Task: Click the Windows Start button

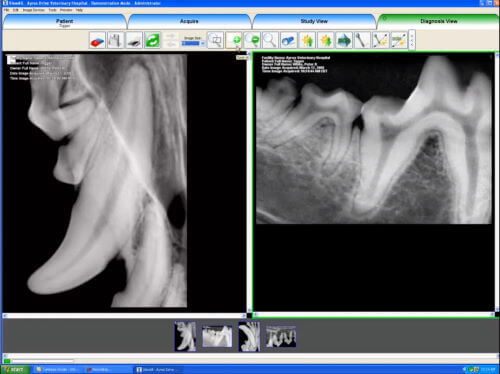Action: [x=15, y=370]
